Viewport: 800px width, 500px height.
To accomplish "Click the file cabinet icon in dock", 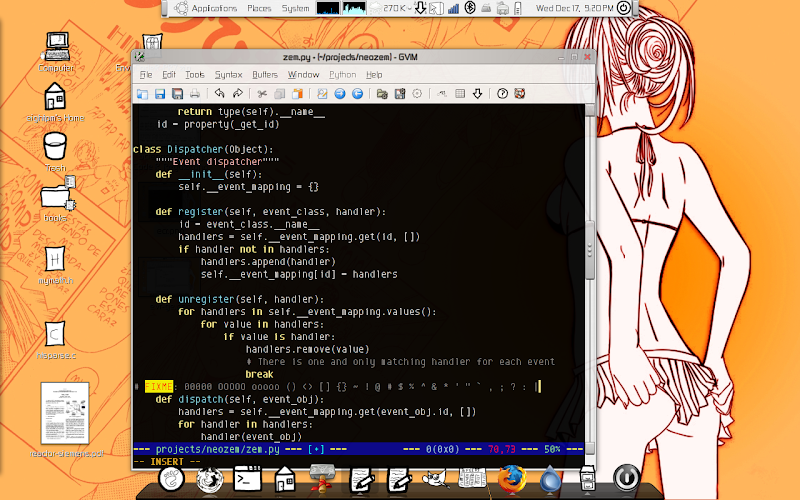I will (x=587, y=479).
